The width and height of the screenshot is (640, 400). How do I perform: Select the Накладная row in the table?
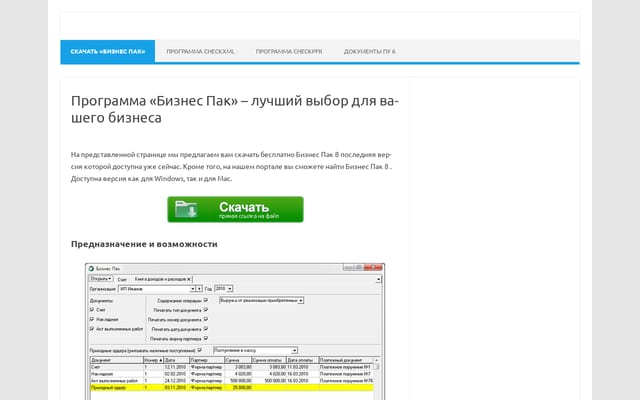pyautogui.click(x=231, y=373)
